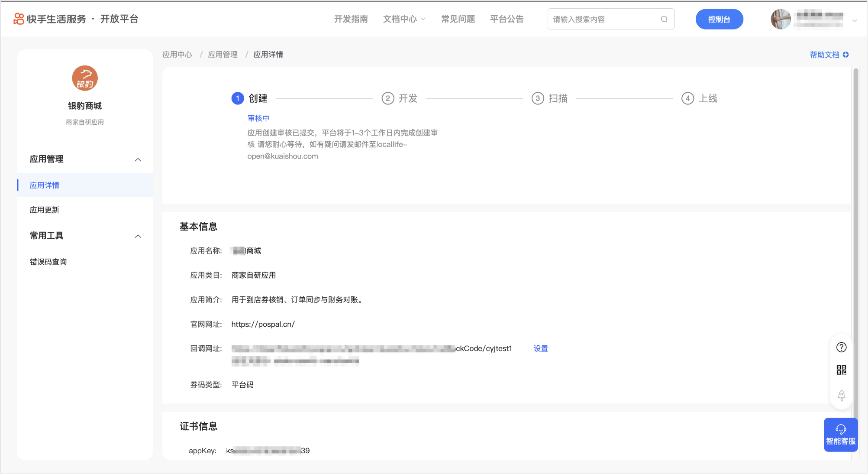Click the Kuaishou platform logo
The height and width of the screenshot is (474, 868).
tap(19, 19)
